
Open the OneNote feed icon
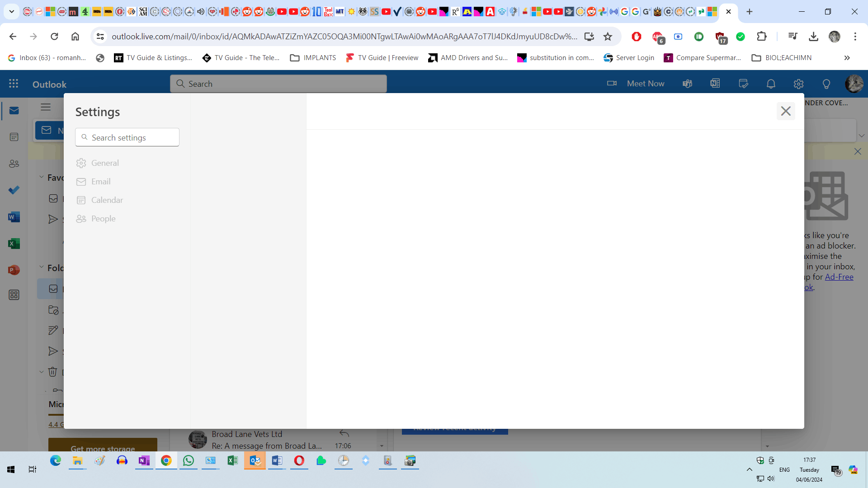point(715,84)
